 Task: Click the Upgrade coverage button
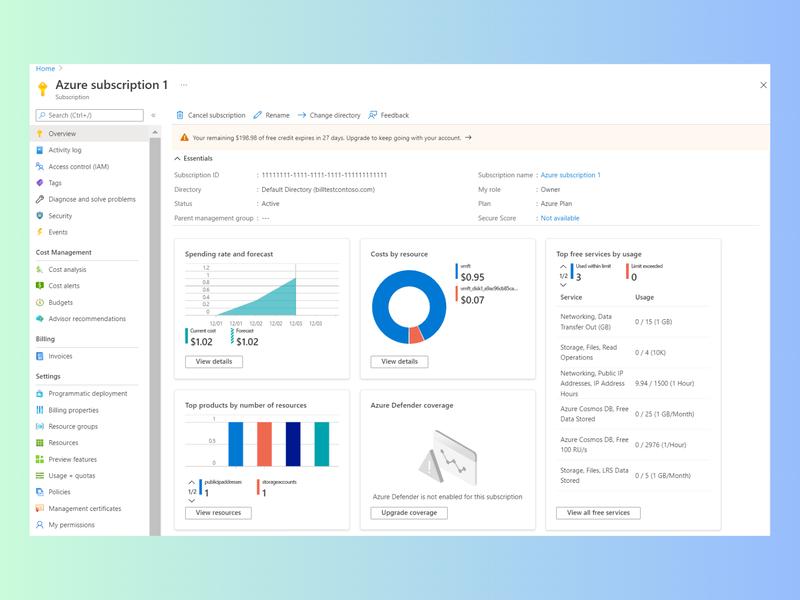[x=409, y=513]
